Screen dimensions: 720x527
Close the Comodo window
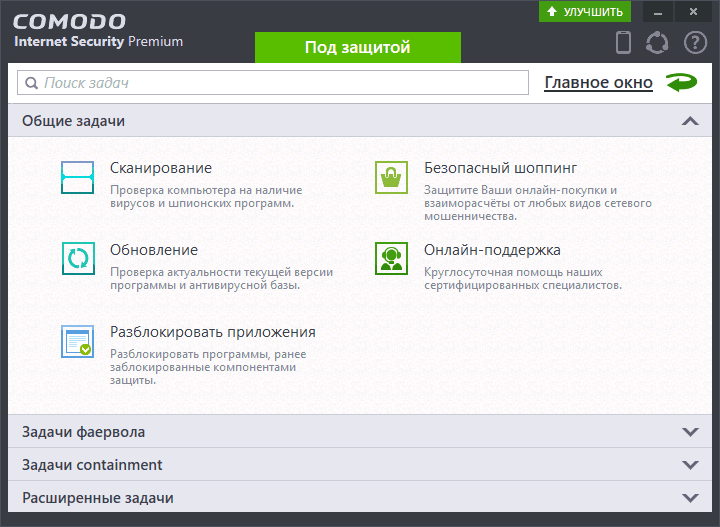[693, 11]
